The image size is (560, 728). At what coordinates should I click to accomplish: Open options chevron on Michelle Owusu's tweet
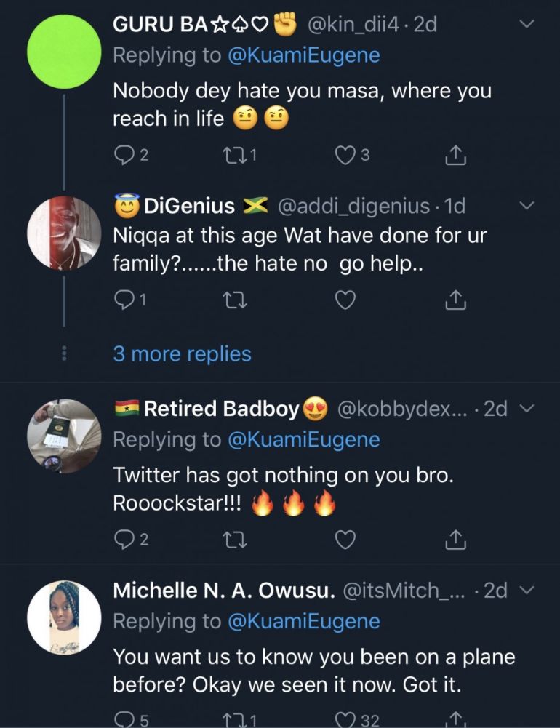point(528,591)
